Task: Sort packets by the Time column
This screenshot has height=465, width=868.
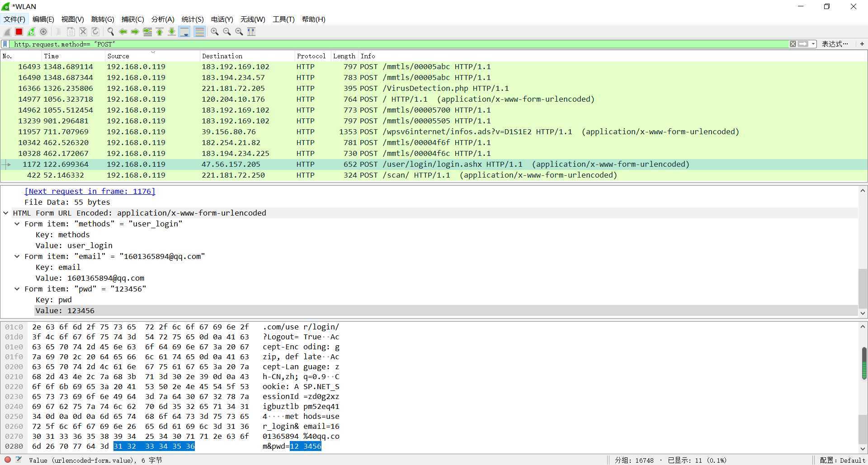Action: click(x=73, y=56)
